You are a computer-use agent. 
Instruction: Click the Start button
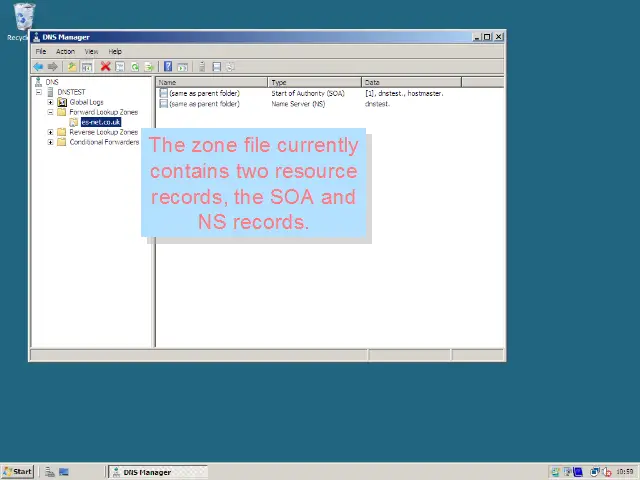pyautogui.click(x=17, y=472)
